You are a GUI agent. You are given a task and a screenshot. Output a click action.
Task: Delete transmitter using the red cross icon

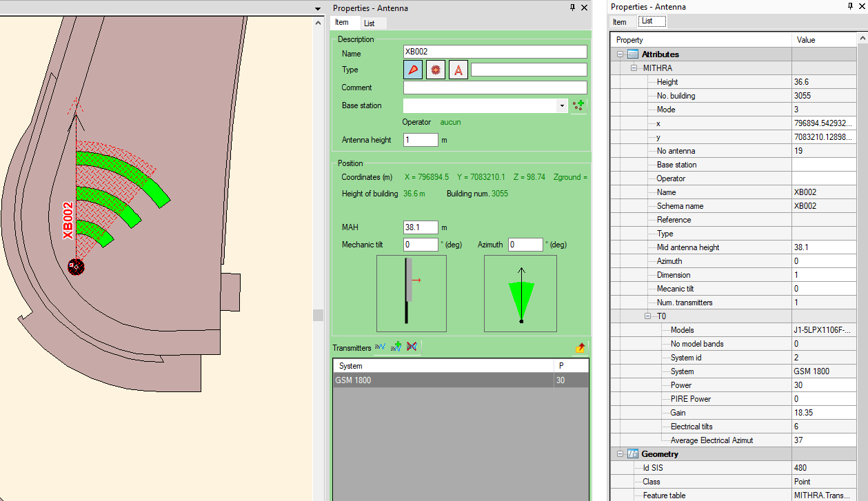(x=412, y=347)
